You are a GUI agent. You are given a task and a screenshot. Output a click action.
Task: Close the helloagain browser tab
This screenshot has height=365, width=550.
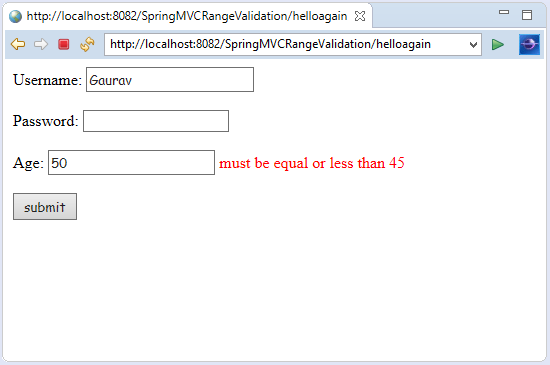(x=360, y=16)
